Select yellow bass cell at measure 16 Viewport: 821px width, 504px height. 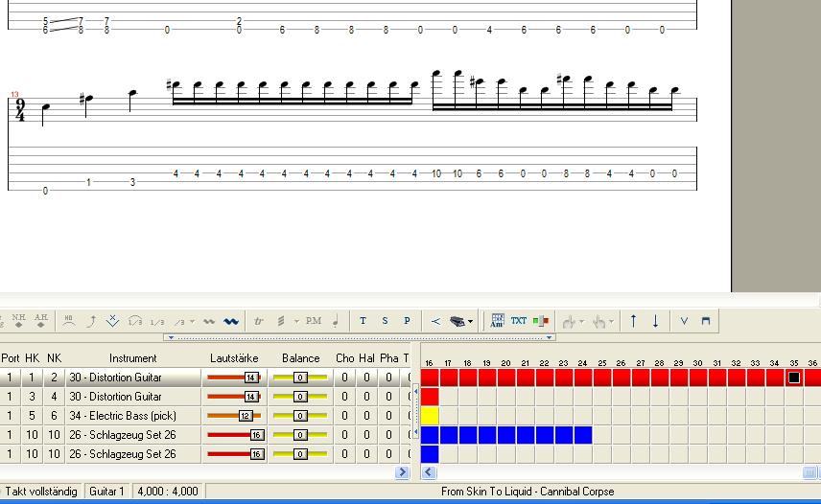tap(430, 416)
